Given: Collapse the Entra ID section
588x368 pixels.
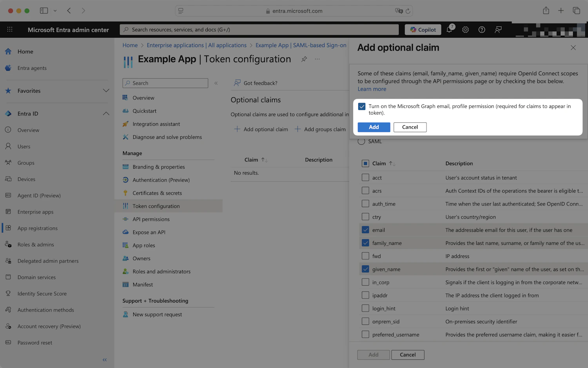Looking at the screenshot, I should [x=106, y=113].
